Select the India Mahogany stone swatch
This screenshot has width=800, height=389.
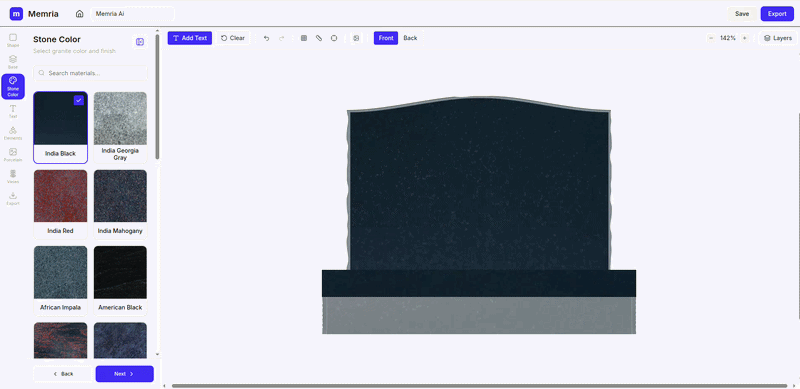click(120, 204)
